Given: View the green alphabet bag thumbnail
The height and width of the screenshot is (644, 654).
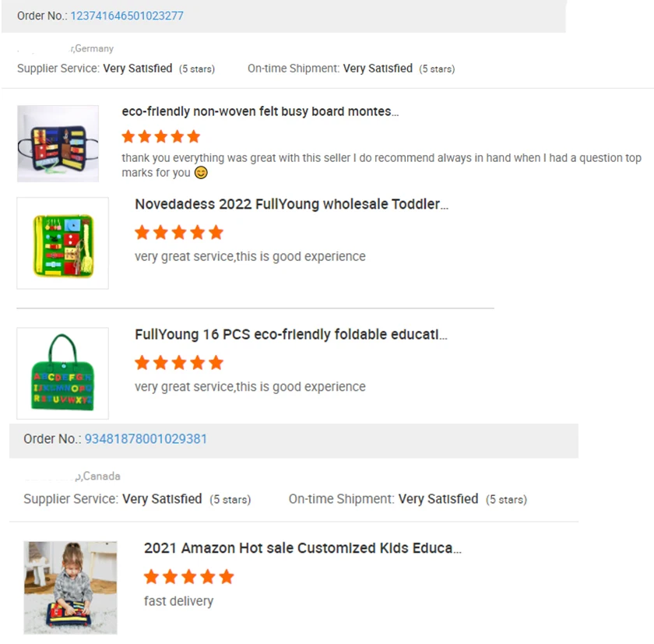Looking at the screenshot, I should pos(63,373).
